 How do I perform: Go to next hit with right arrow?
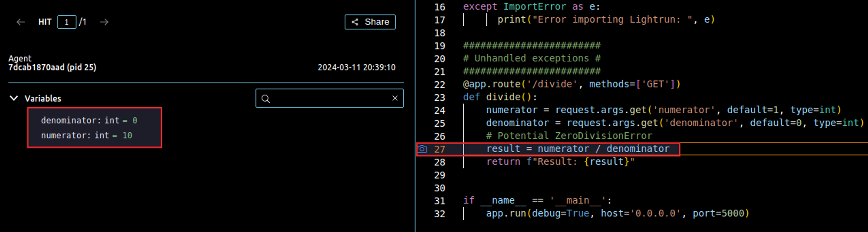[x=104, y=22]
